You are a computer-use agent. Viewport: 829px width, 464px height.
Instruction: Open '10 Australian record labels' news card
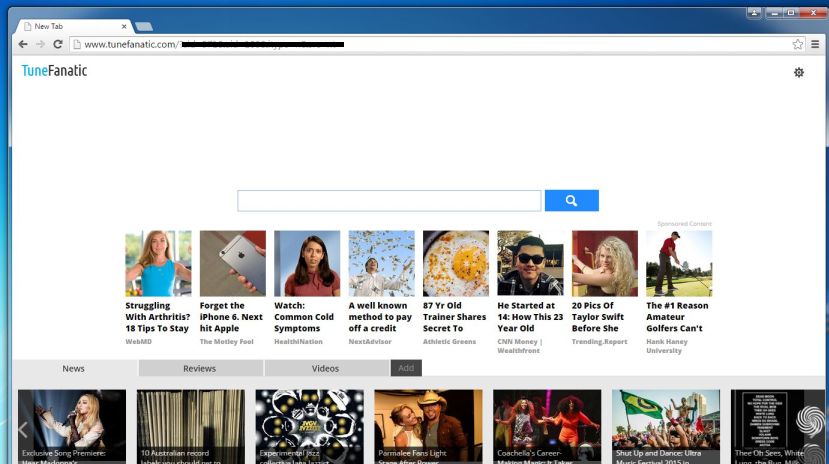(x=191, y=427)
